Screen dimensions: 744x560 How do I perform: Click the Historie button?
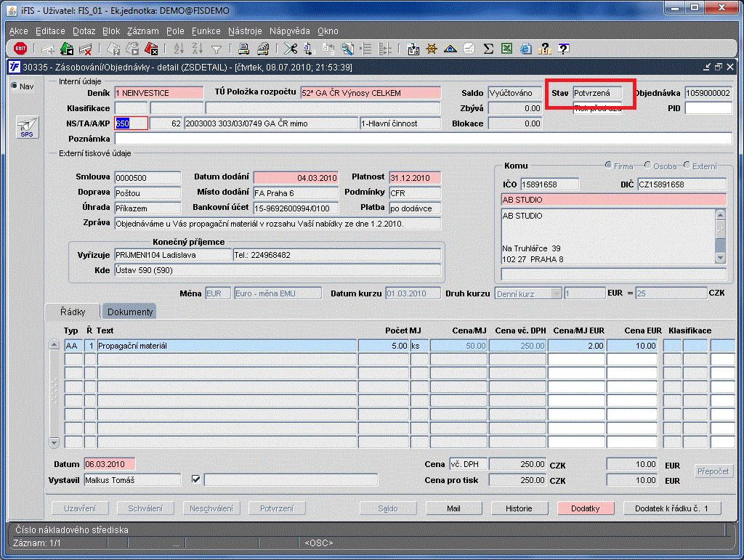[519, 508]
